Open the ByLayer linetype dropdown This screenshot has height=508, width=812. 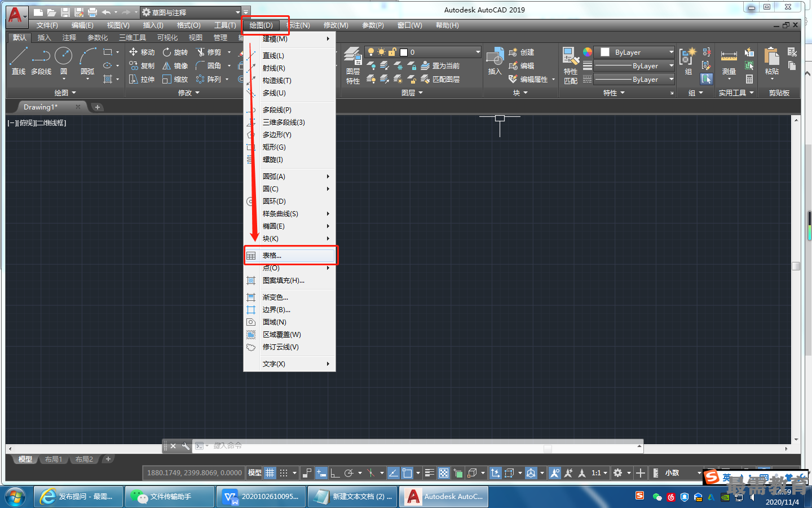point(635,79)
